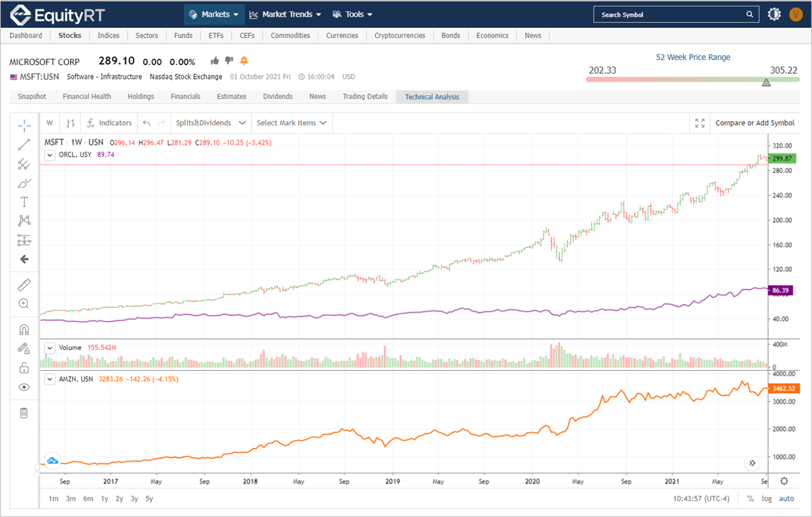Click Compare or Add Symbol
The width and height of the screenshot is (812, 517).
(x=755, y=122)
